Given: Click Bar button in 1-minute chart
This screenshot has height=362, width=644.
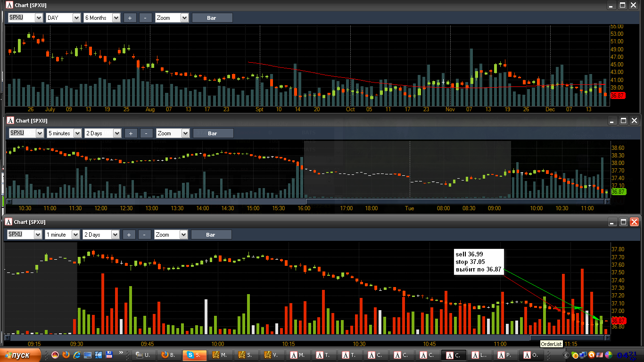Looking at the screenshot, I should (211, 235).
